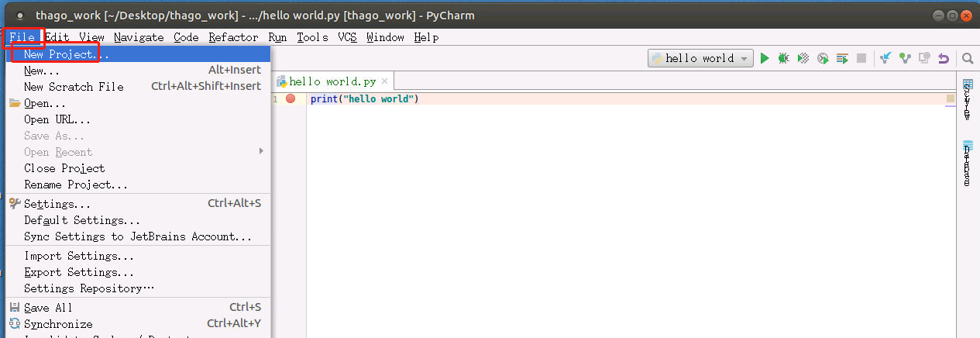Click Save All menu entry
Screen dimensions: 980x338
[48, 308]
